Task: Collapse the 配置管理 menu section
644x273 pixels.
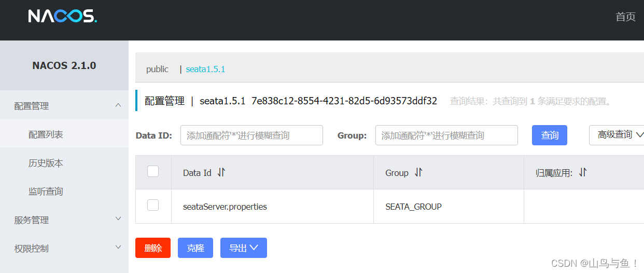Action: point(64,106)
